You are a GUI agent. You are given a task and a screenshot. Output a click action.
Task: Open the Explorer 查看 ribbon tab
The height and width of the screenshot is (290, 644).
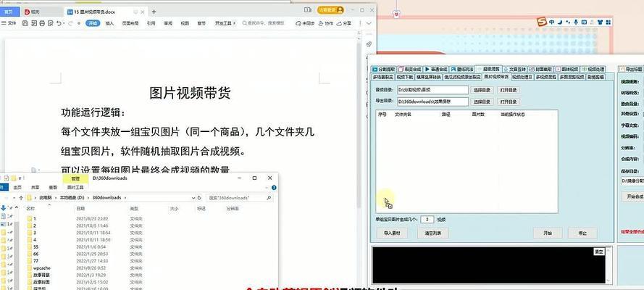click(x=53, y=187)
